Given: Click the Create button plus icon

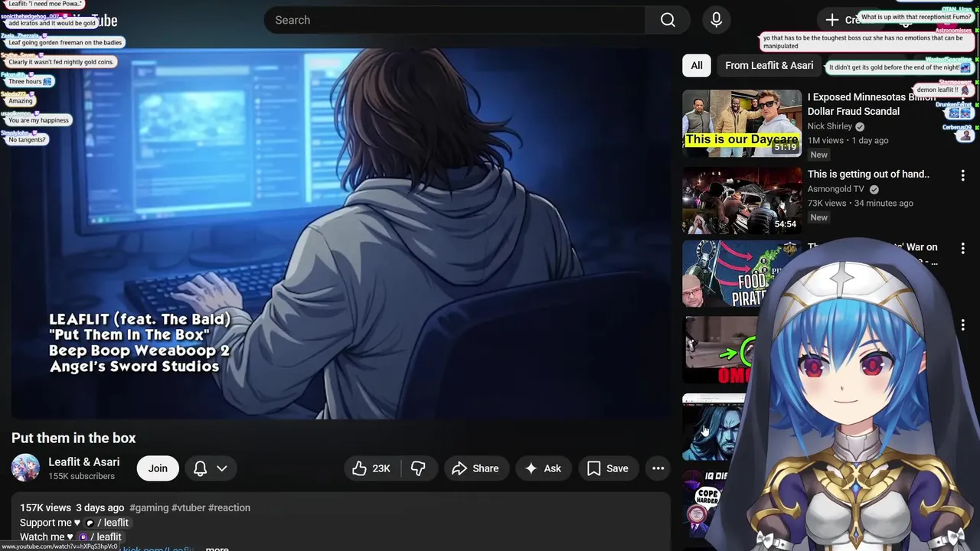Looking at the screenshot, I should click(x=831, y=20).
